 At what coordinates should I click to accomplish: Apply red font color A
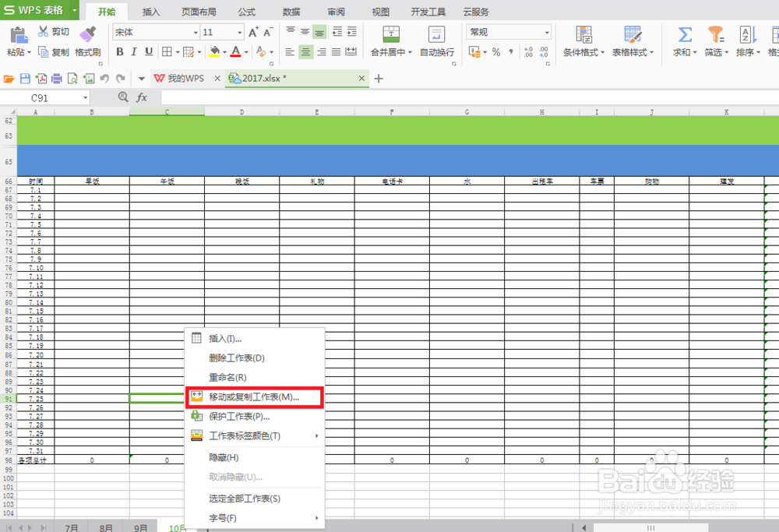(236, 51)
